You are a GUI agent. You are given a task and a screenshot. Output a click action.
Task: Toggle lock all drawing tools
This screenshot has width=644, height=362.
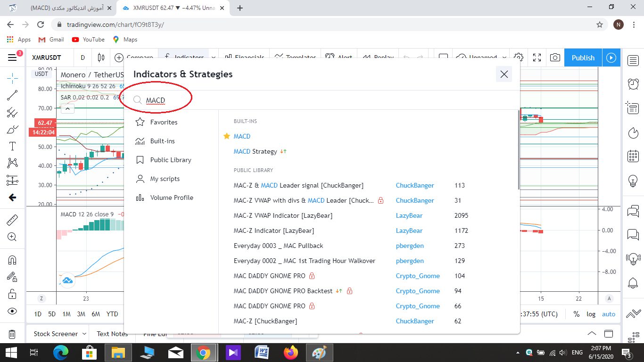12,294
